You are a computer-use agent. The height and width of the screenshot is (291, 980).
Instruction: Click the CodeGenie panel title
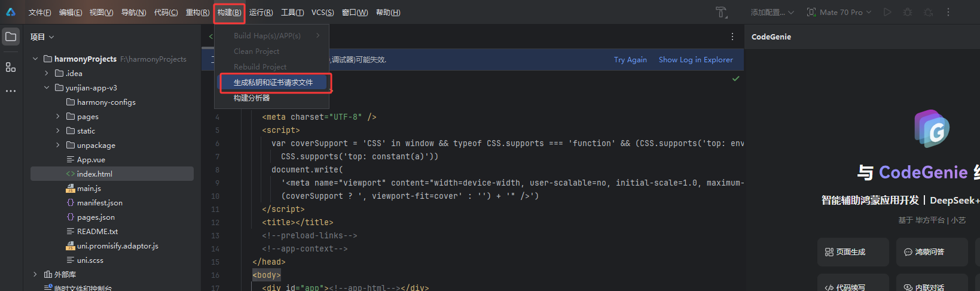771,37
